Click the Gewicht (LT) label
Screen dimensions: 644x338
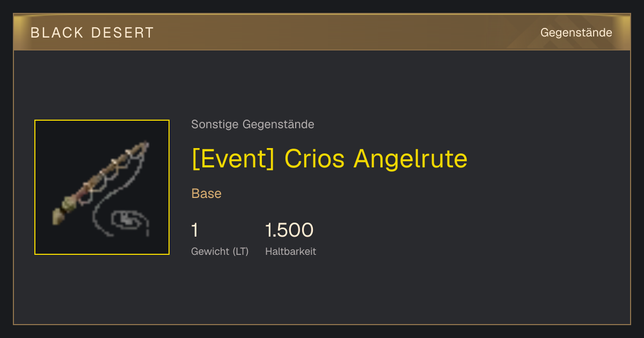[220, 252]
